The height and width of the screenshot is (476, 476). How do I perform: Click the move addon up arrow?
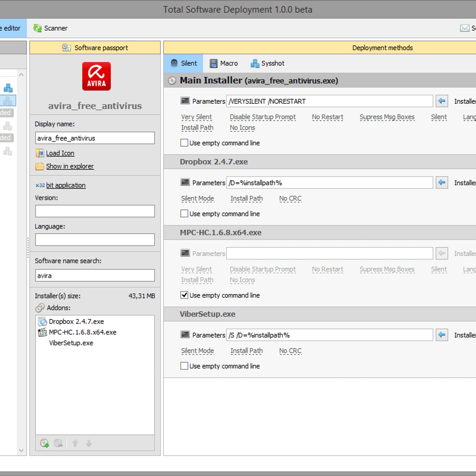(75, 443)
